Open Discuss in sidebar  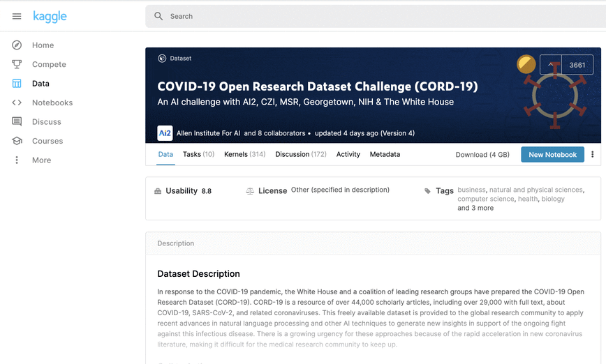click(x=46, y=121)
